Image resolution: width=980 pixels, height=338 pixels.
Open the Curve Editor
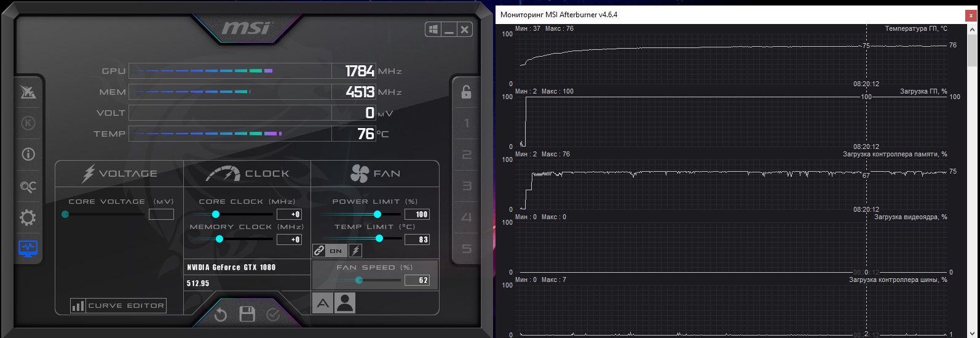[118, 305]
